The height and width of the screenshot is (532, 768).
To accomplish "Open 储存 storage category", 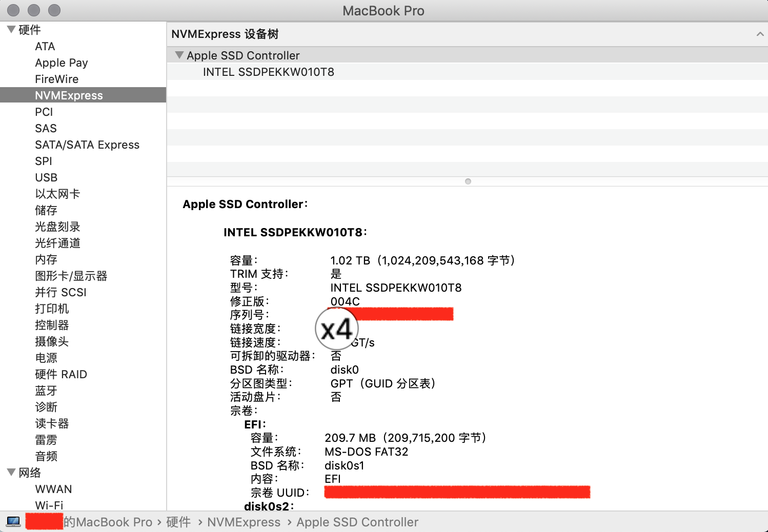I will pos(46,210).
